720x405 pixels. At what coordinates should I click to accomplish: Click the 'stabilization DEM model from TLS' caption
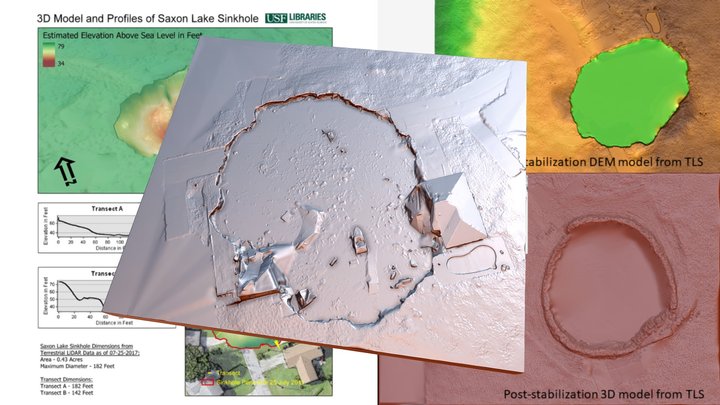(x=615, y=162)
